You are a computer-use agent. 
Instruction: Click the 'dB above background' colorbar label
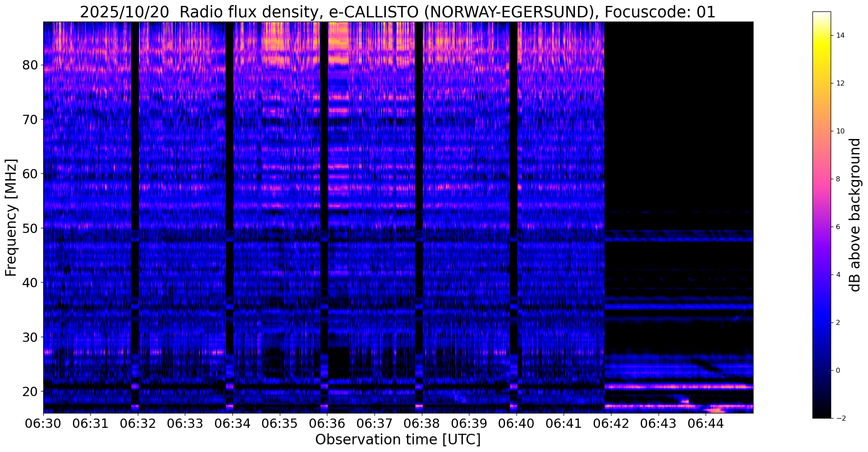855,215
